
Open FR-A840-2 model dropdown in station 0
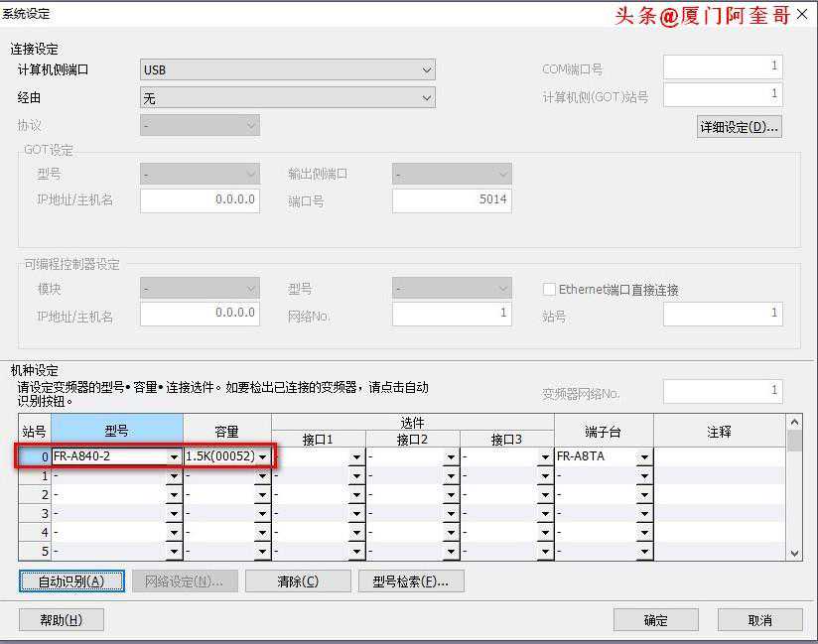tap(174, 457)
